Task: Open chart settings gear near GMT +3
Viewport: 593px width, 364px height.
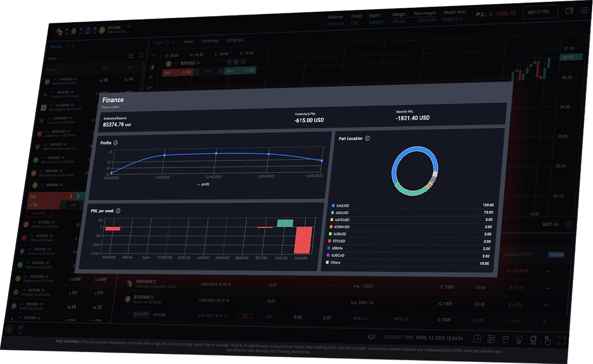Action: click(x=569, y=225)
